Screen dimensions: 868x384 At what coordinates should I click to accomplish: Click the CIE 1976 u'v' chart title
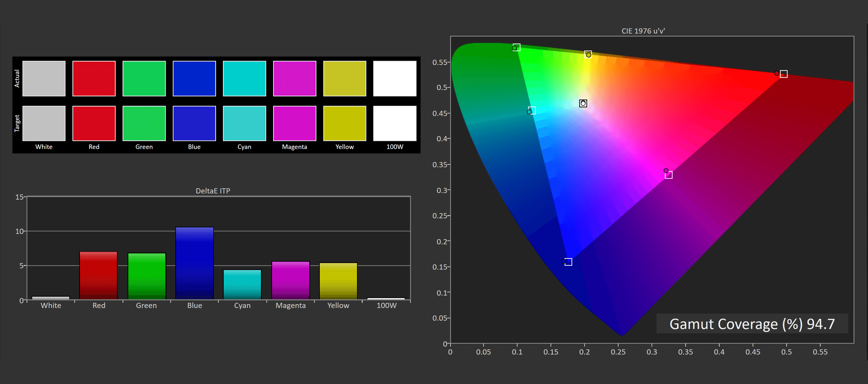coord(643,31)
